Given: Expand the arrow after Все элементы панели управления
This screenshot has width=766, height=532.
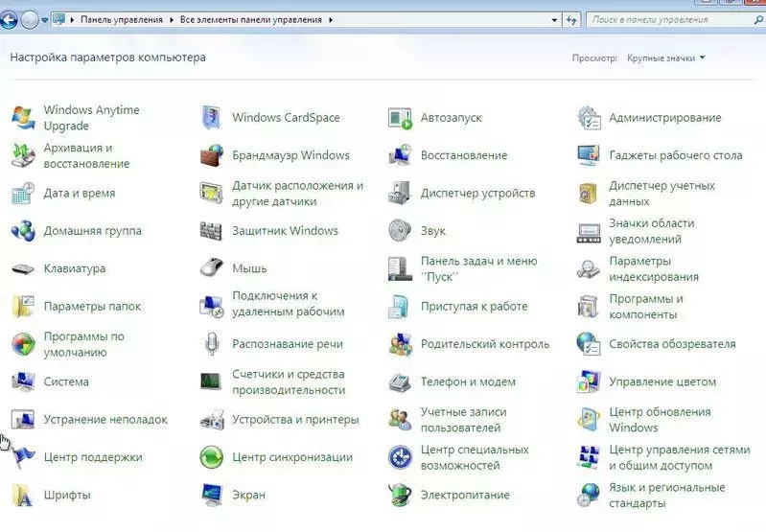Looking at the screenshot, I should click(331, 20).
